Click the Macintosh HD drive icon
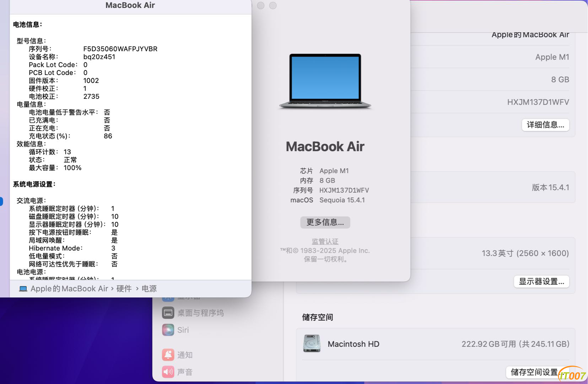588x384 pixels. click(x=312, y=343)
